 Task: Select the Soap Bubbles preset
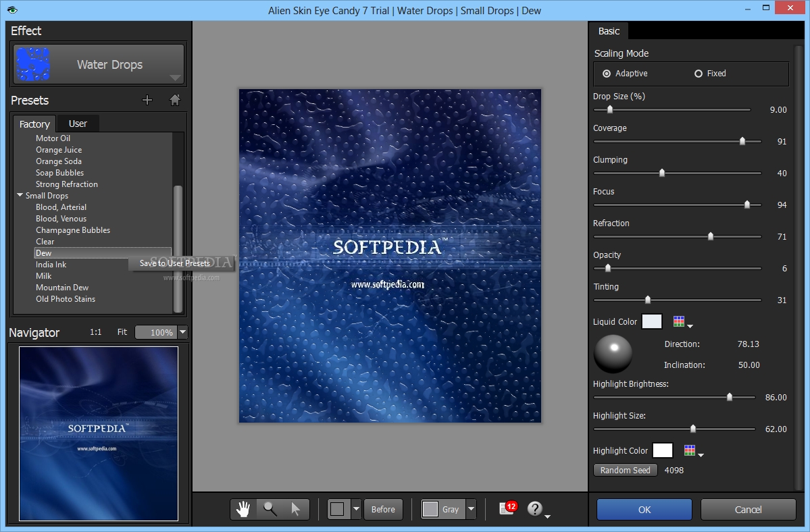59,173
